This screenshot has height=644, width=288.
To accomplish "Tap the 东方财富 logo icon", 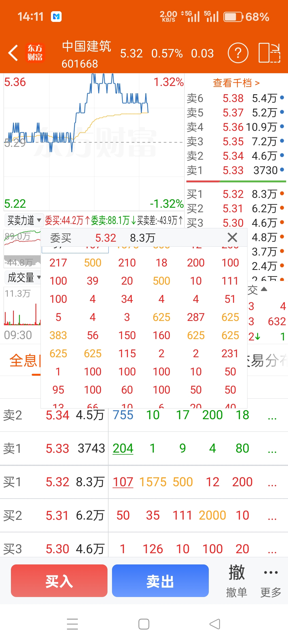I will coord(35,53).
